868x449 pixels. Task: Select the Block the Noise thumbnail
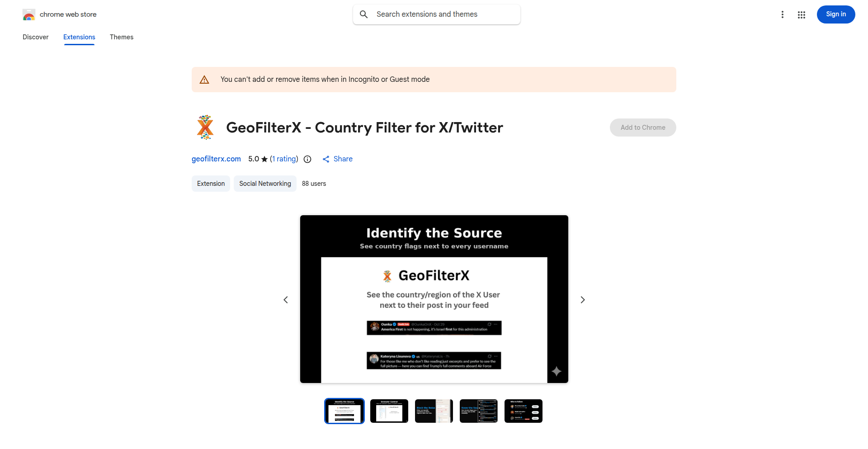(434, 411)
